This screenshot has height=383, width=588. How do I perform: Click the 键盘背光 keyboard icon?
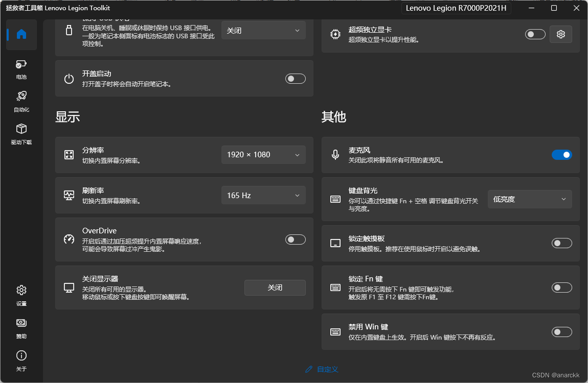pos(335,199)
